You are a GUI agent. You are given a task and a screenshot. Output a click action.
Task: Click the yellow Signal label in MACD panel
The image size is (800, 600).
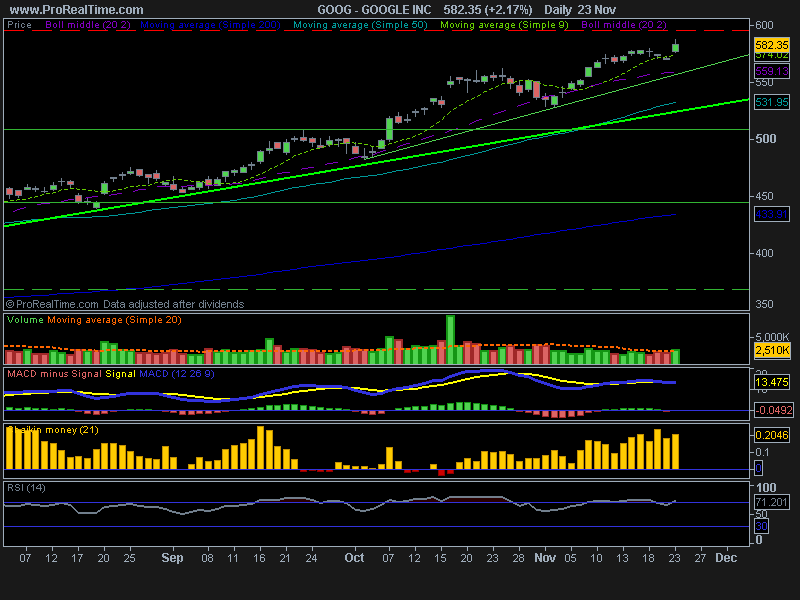(120, 374)
